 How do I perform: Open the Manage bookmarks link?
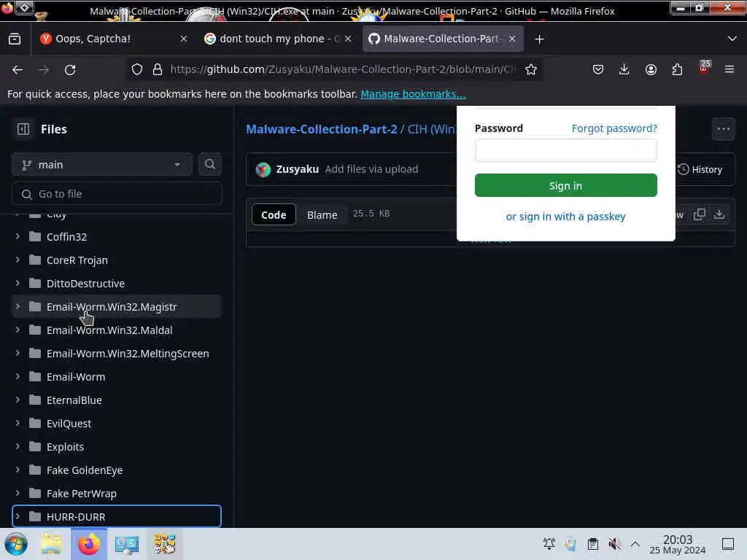413,94
